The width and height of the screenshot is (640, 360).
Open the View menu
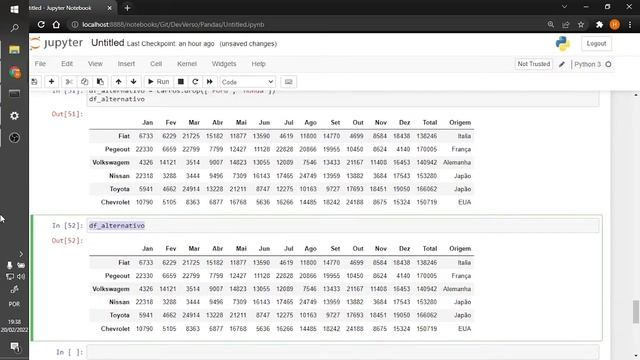pos(95,64)
